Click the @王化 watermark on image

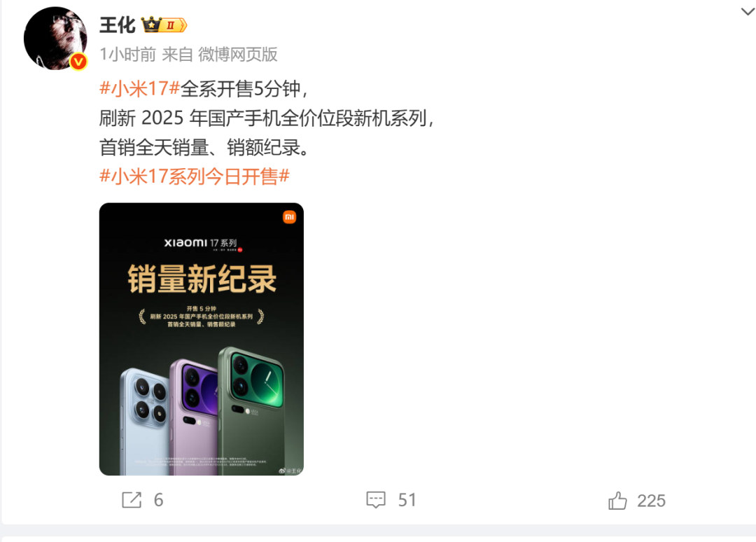[x=290, y=471]
